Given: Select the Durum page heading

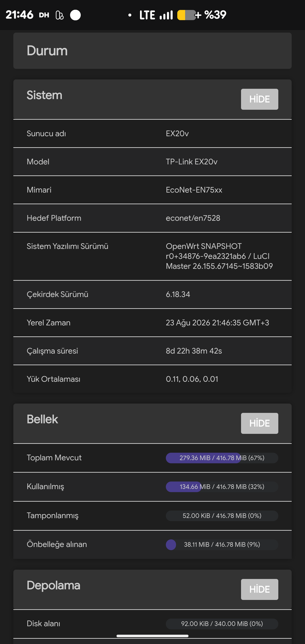Looking at the screenshot, I should point(47,51).
